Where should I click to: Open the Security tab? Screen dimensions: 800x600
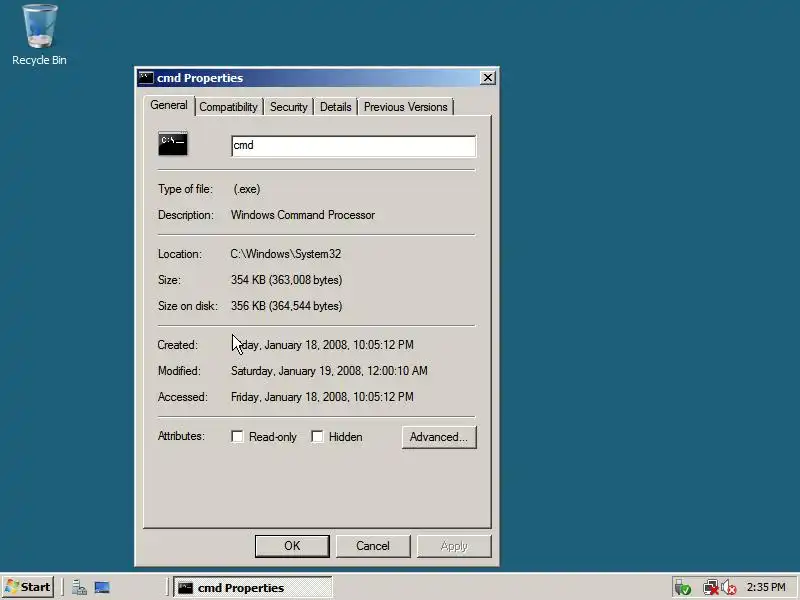(x=289, y=107)
